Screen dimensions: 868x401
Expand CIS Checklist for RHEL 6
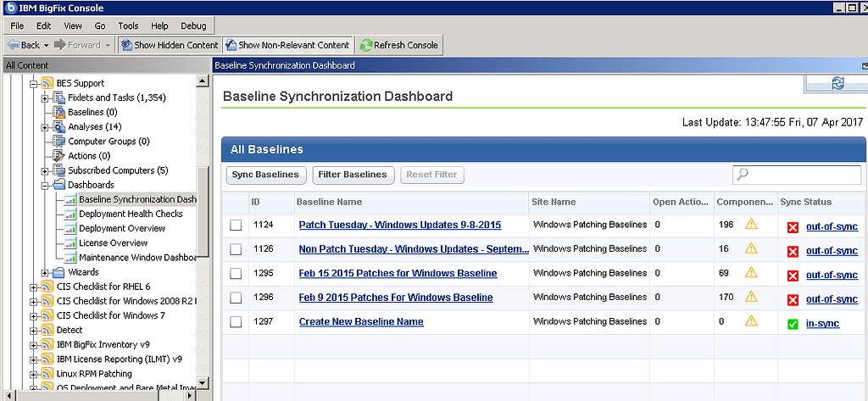click(x=34, y=287)
